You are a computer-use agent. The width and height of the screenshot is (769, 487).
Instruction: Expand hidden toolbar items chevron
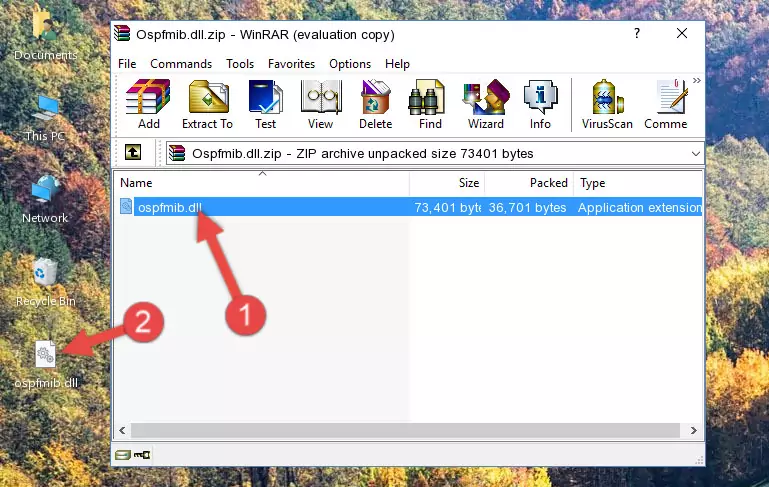[696, 81]
